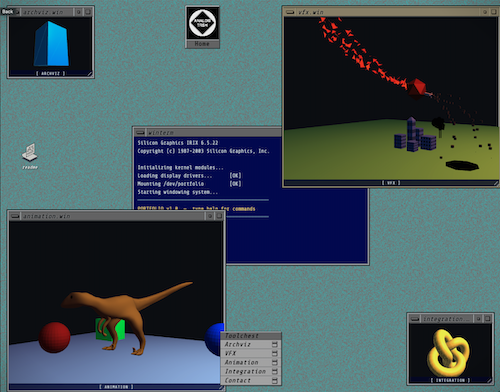This screenshot has width=500, height=392.
Task: Click the resize corner handle of archviz.win
Action: tap(90, 74)
